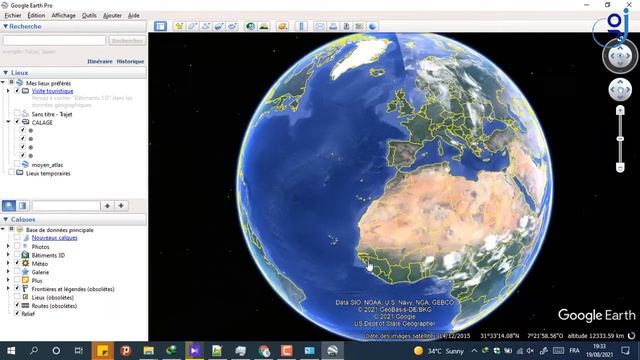640x360 pixels.
Task: Move selected place up with arrow button
Action: click(x=107, y=206)
